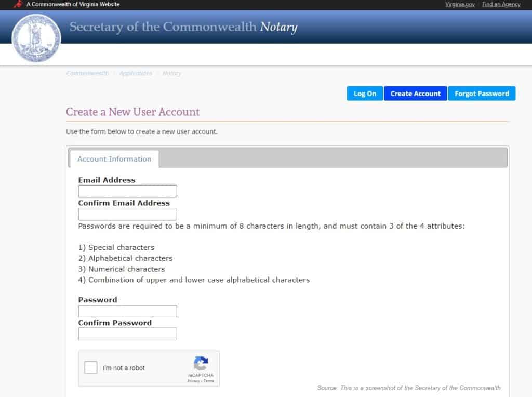
Task: Click the 3) Numerical characters line
Action: point(122,269)
